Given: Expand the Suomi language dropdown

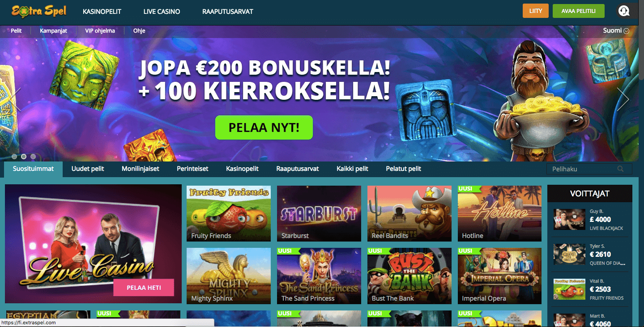Looking at the screenshot, I should point(616,30).
